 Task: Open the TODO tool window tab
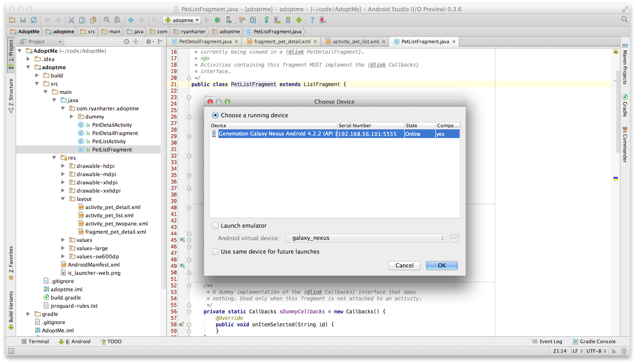coord(111,341)
